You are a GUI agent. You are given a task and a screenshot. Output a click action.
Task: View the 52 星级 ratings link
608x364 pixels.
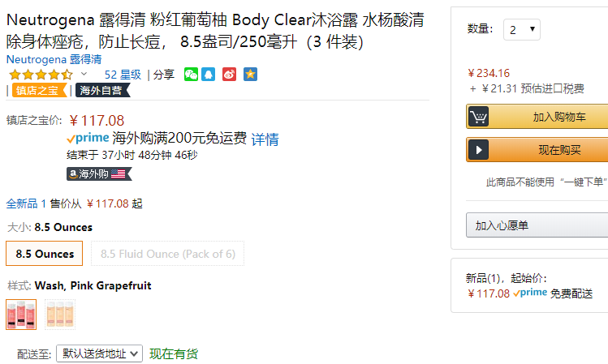[123, 75]
